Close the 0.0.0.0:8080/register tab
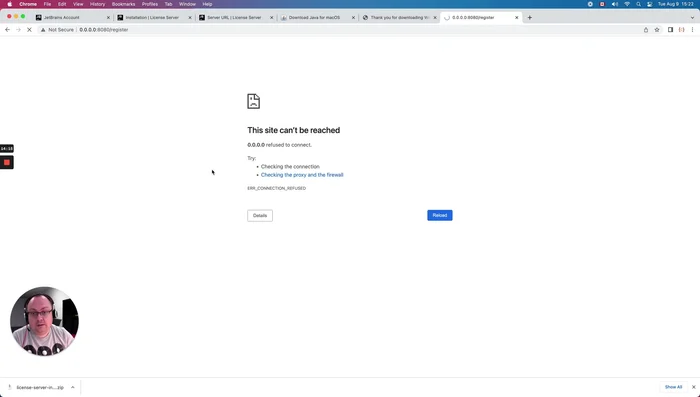 (517, 17)
